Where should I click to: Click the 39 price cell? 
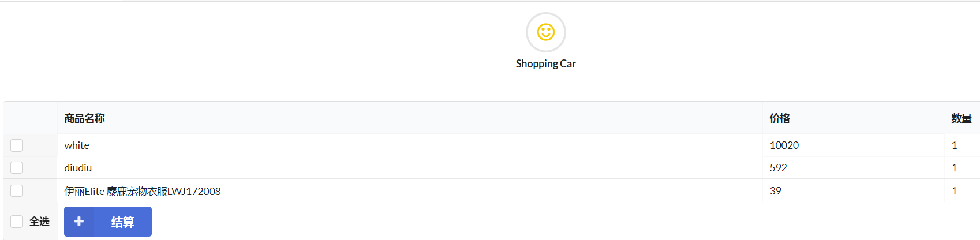coord(775,191)
